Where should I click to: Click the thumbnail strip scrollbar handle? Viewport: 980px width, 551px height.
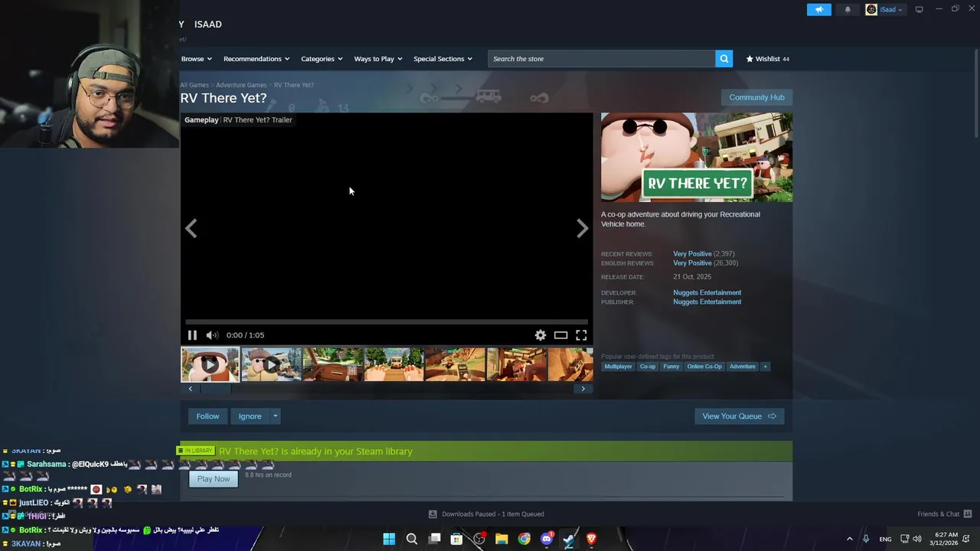click(216, 389)
